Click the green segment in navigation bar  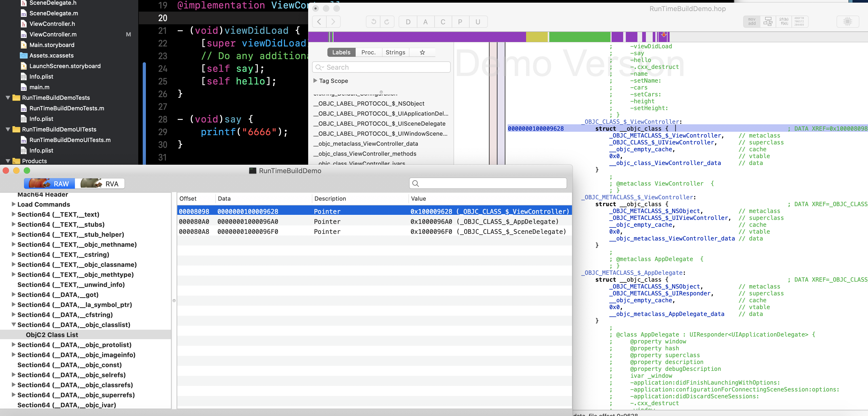pos(580,37)
